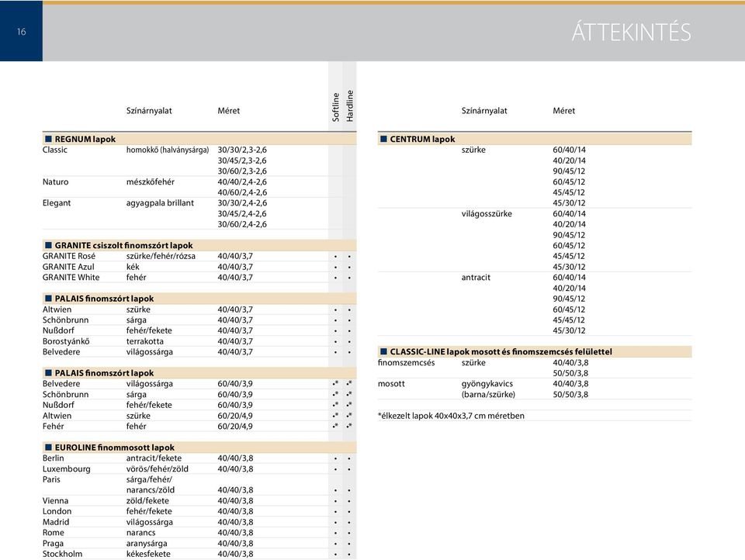Viewport: 745px width, 560px height.
Task: Click the Softline mark in Fehér row
Action: tap(335, 426)
